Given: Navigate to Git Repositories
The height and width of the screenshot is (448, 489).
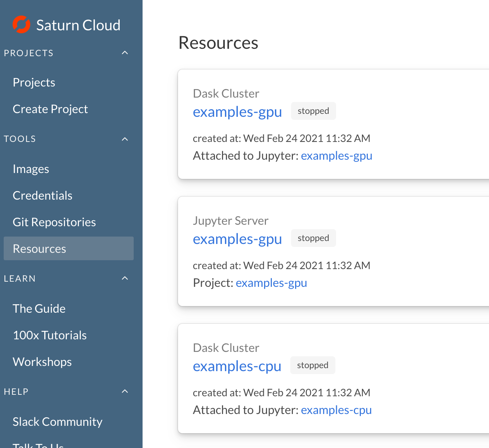Looking at the screenshot, I should click(54, 222).
